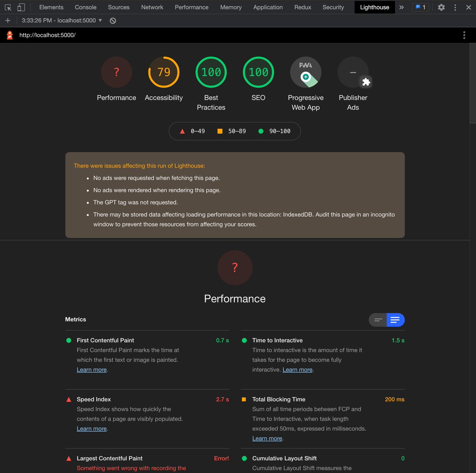Open the console messages issue counter

[420, 7]
